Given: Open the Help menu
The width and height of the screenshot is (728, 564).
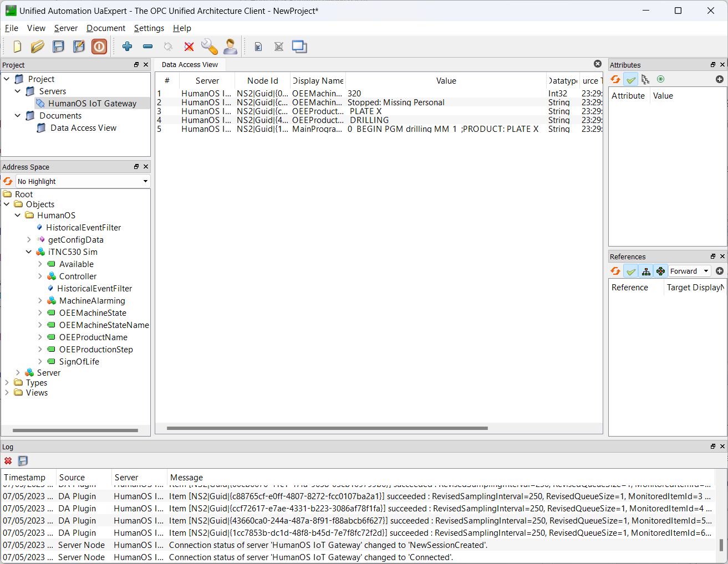Looking at the screenshot, I should tap(182, 28).
